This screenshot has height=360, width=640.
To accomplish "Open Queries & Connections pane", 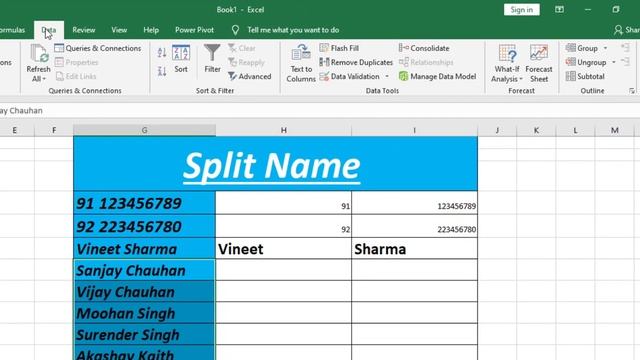I will point(98,48).
